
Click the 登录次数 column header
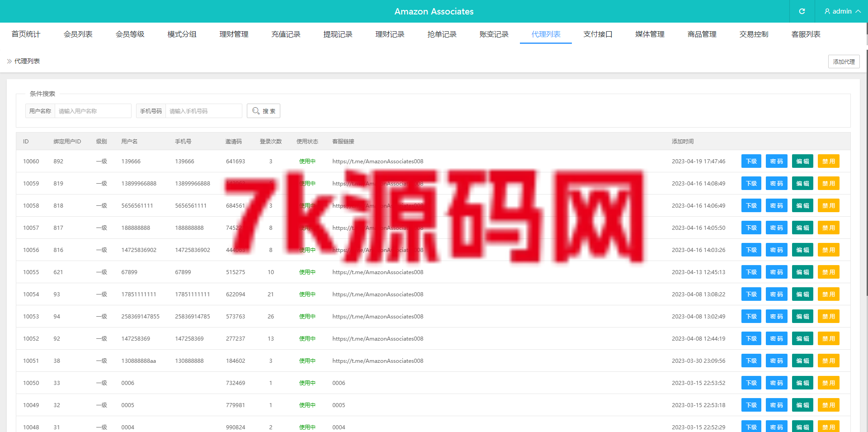(270, 142)
